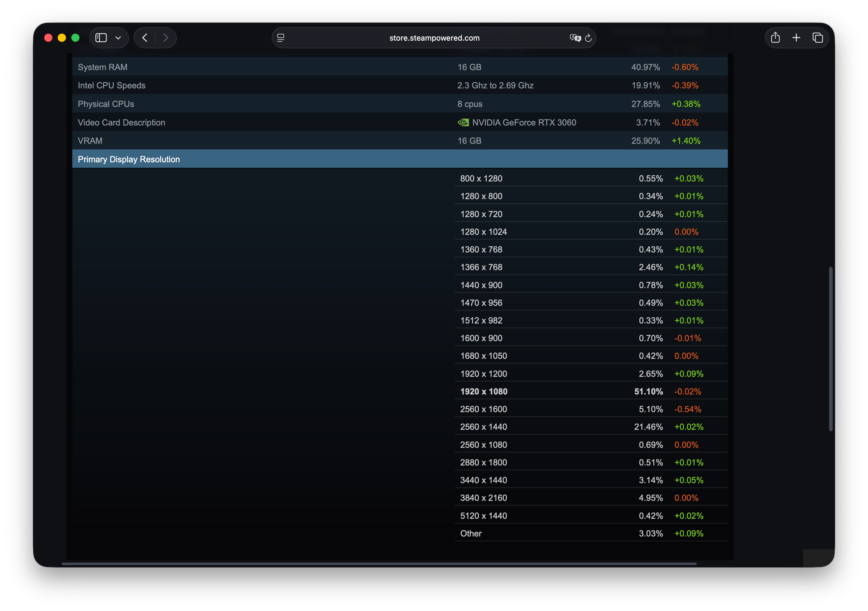
Task: Click the 8 cpus value
Action: tap(470, 104)
